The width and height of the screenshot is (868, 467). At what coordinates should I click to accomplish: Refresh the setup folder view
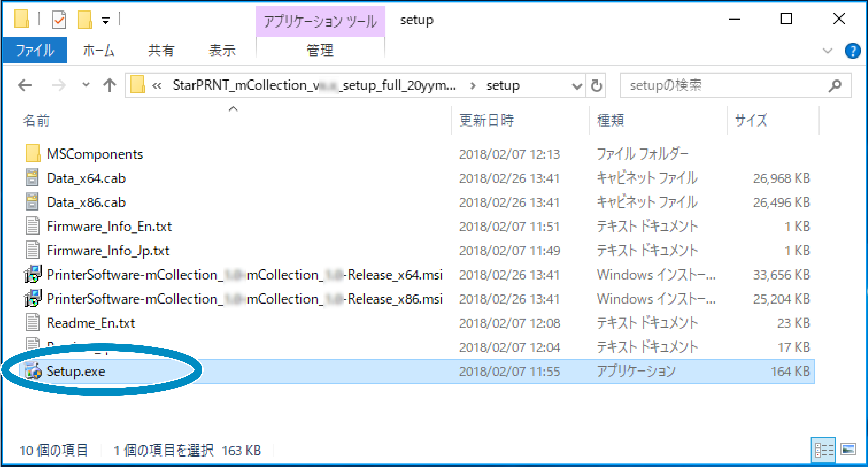pos(596,86)
